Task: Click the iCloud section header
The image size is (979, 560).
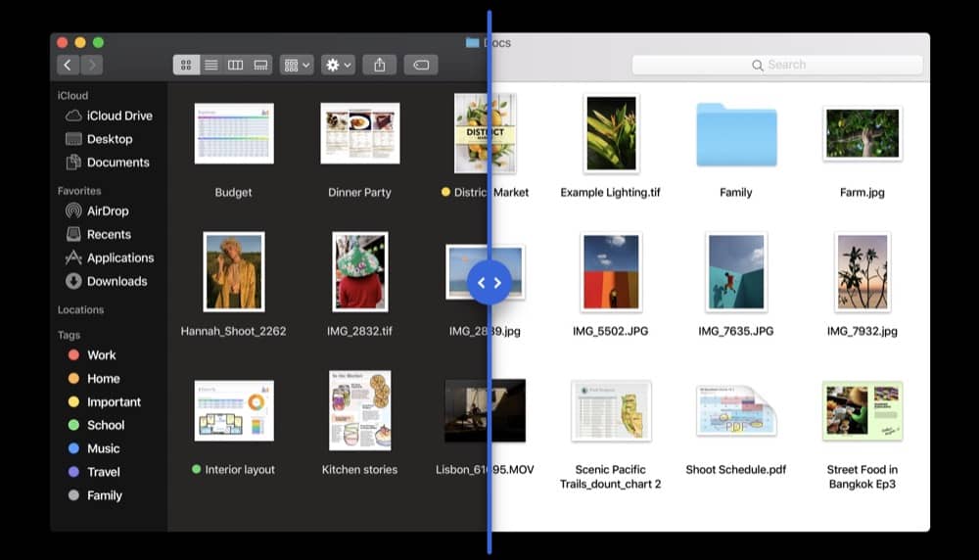Action: (x=72, y=96)
